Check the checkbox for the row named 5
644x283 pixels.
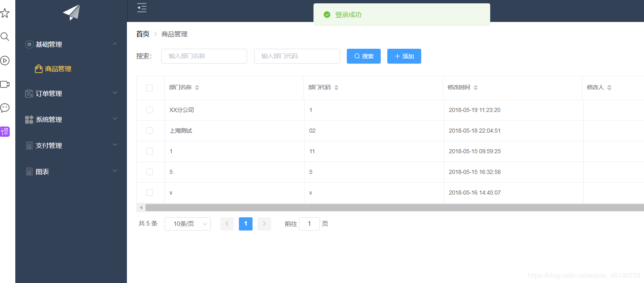[x=150, y=172]
